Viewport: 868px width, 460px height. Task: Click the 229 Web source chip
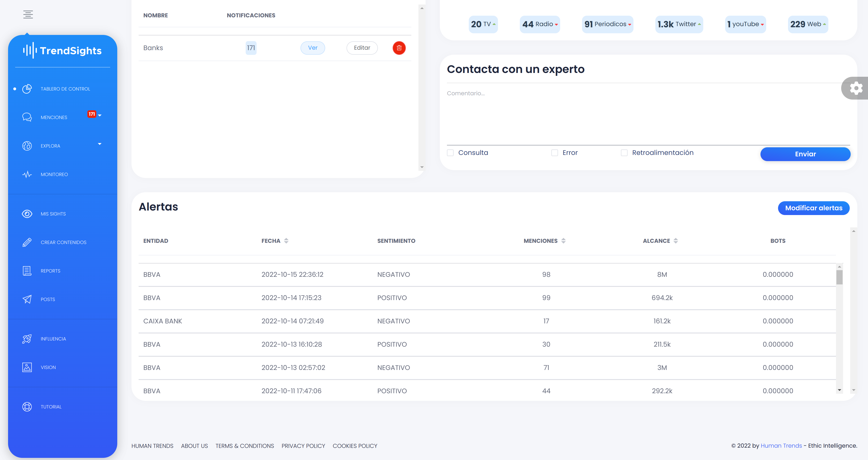tap(808, 24)
